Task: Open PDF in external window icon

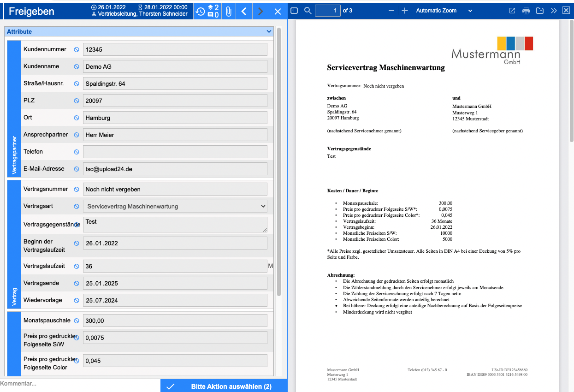Action: [x=512, y=11]
